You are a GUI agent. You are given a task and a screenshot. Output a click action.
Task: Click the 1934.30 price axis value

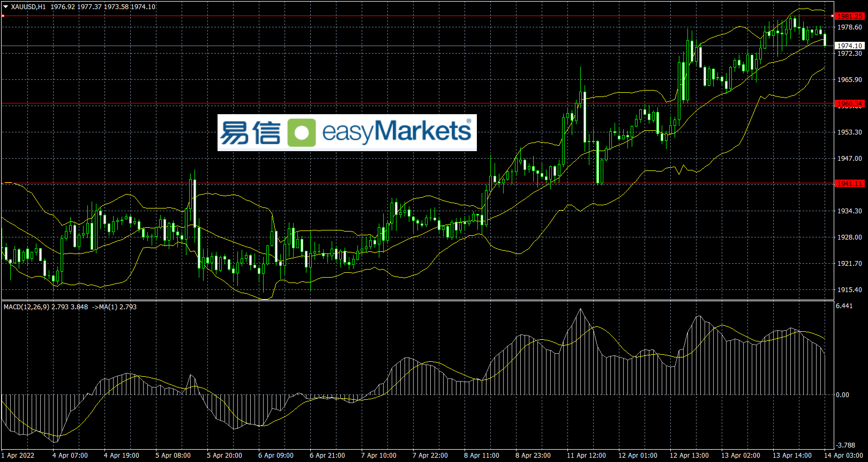[x=850, y=211]
